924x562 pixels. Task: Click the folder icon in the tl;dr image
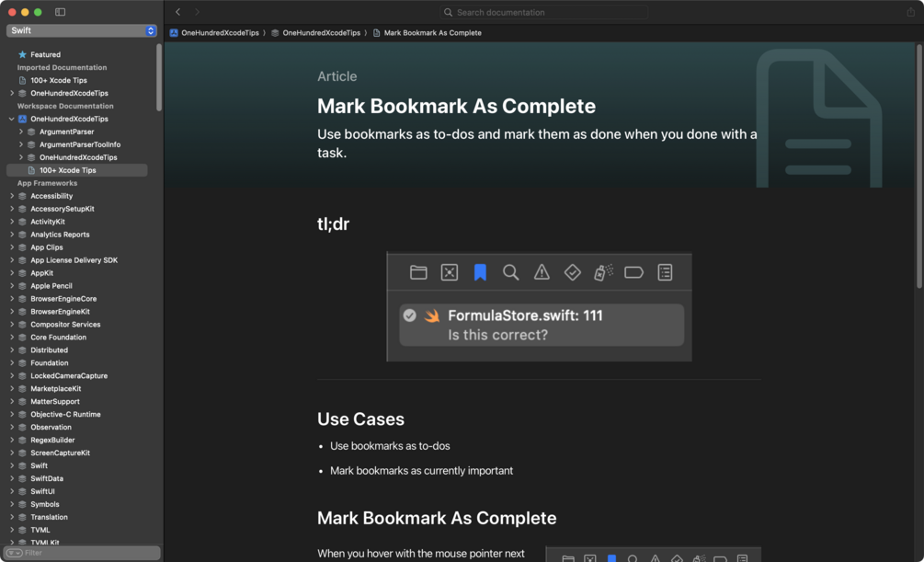coord(418,272)
